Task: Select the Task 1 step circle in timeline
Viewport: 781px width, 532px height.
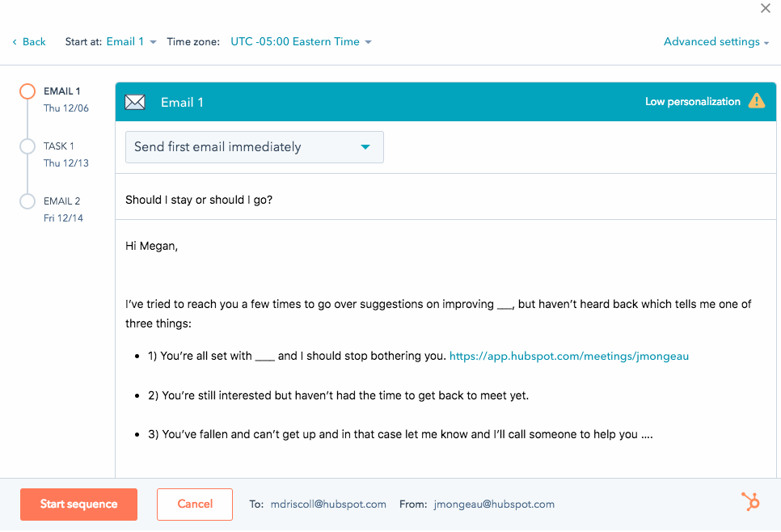Action: pyautogui.click(x=27, y=146)
